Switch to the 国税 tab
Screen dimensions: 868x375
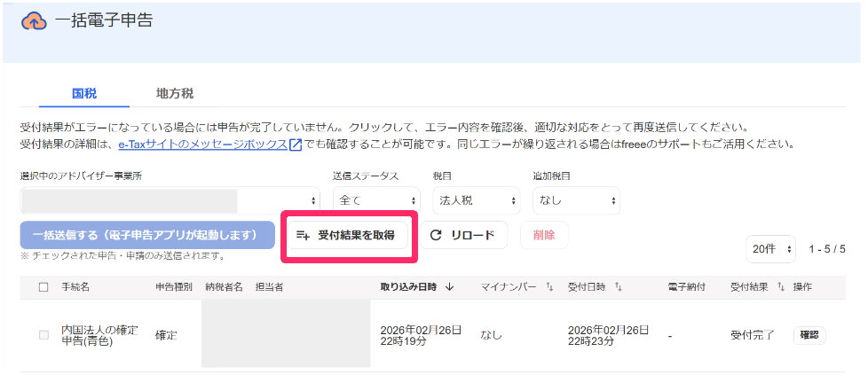pyautogui.click(x=84, y=93)
